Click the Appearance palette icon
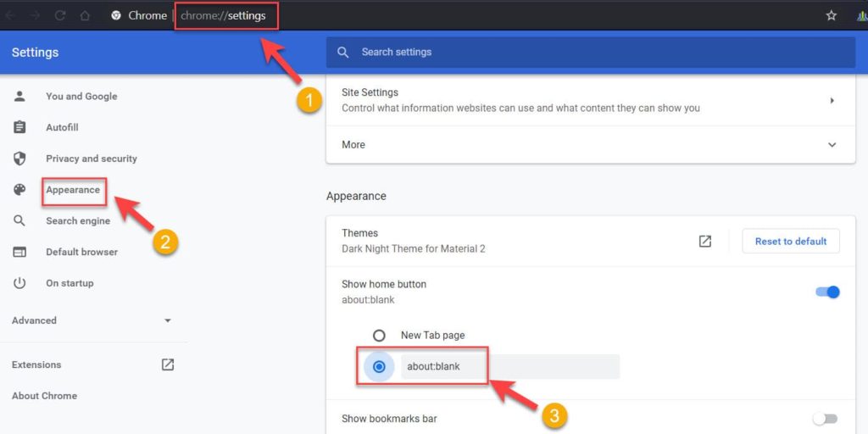The width and height of the screenshot is (868, 434). (x=19, y=190)
